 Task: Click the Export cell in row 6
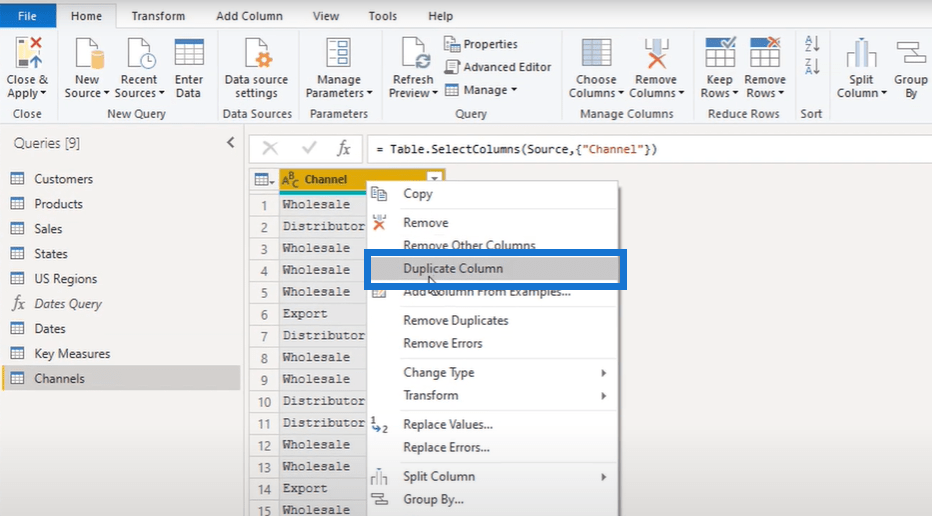323,314
